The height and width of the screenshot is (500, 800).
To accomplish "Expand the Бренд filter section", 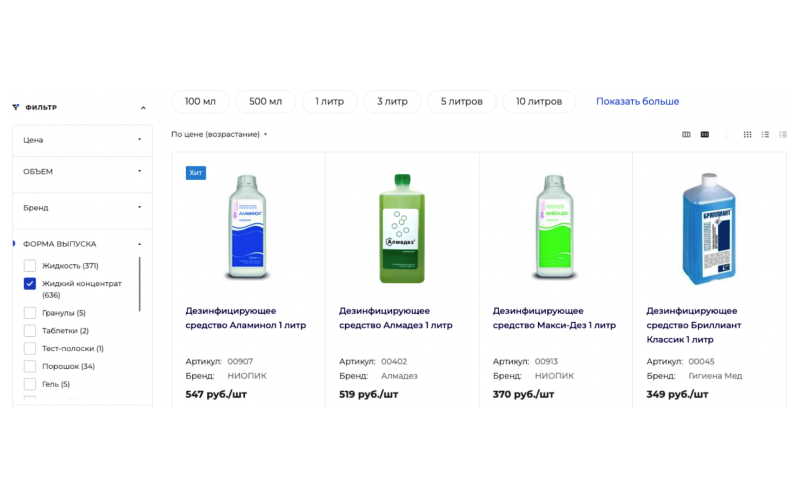I will (82, 208).
